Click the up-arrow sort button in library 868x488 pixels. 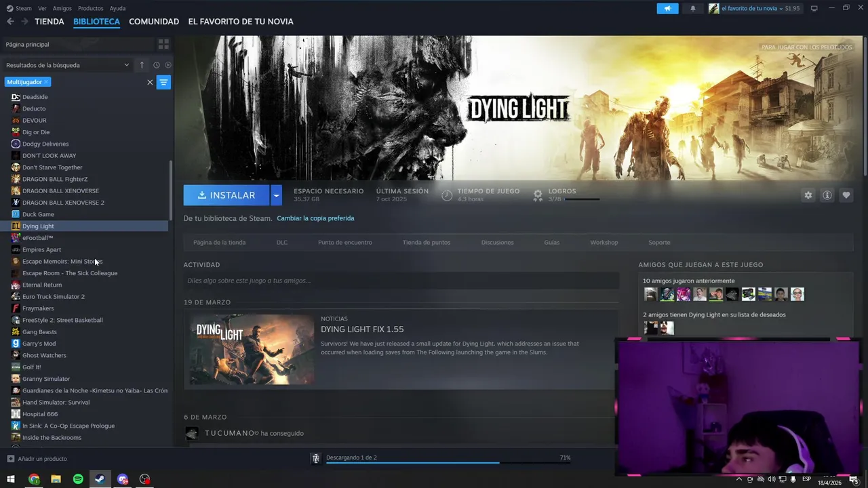142,65
